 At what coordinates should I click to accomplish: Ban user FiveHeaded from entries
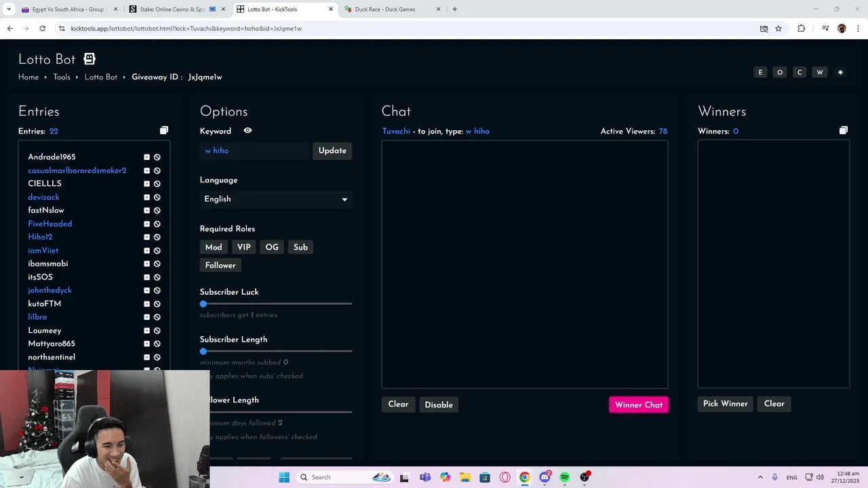(157, 224)
